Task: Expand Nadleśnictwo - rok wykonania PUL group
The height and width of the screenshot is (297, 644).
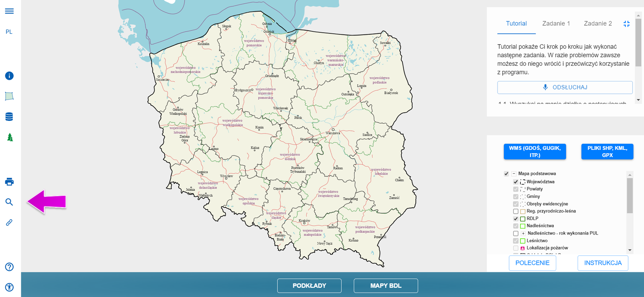Action: coord(523,233)
